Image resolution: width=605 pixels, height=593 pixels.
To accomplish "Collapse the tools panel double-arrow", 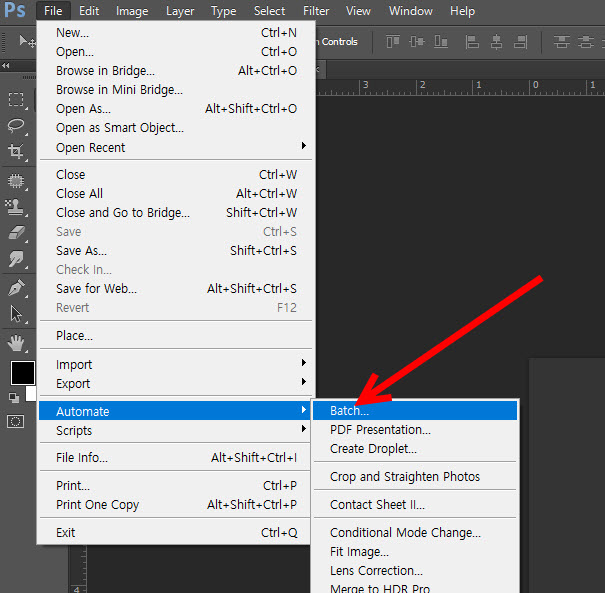I will coord(5,66).
